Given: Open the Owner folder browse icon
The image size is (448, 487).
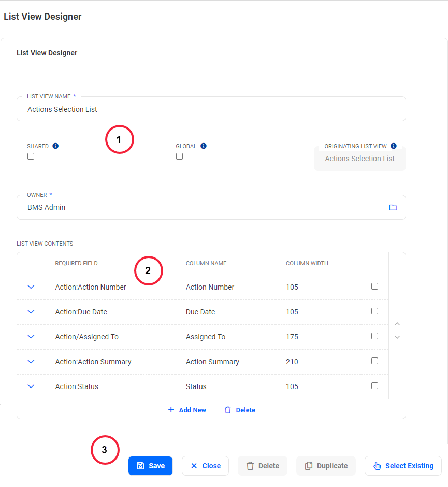Looking at the screenshot, I should tap(393, 207).
